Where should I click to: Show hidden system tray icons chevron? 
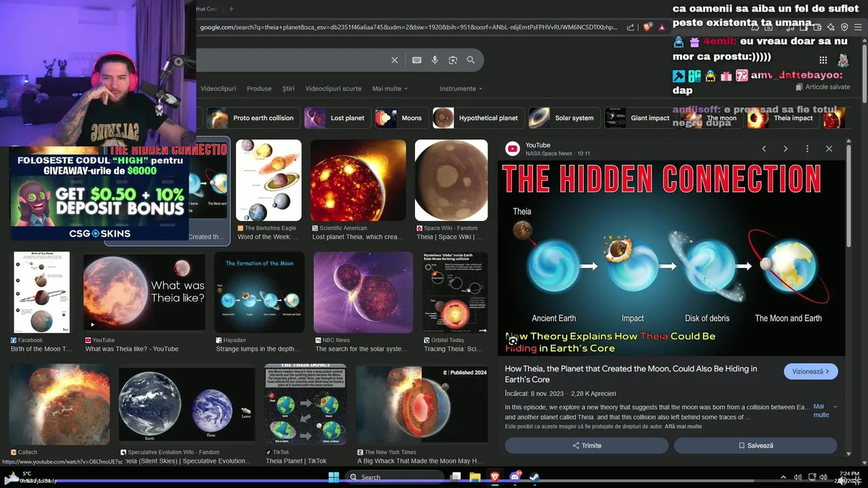pyautogui.click(x=785, y=477)
